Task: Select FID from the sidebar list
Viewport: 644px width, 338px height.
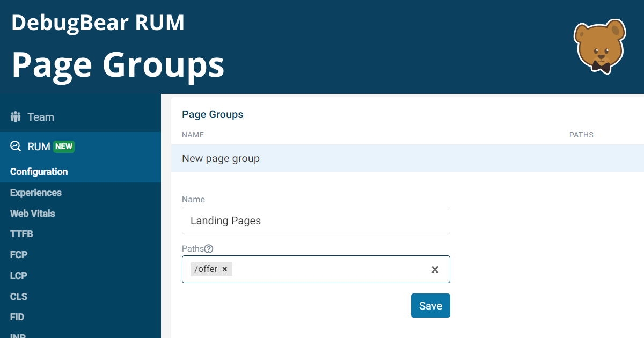Action: (x=17, y=317)
